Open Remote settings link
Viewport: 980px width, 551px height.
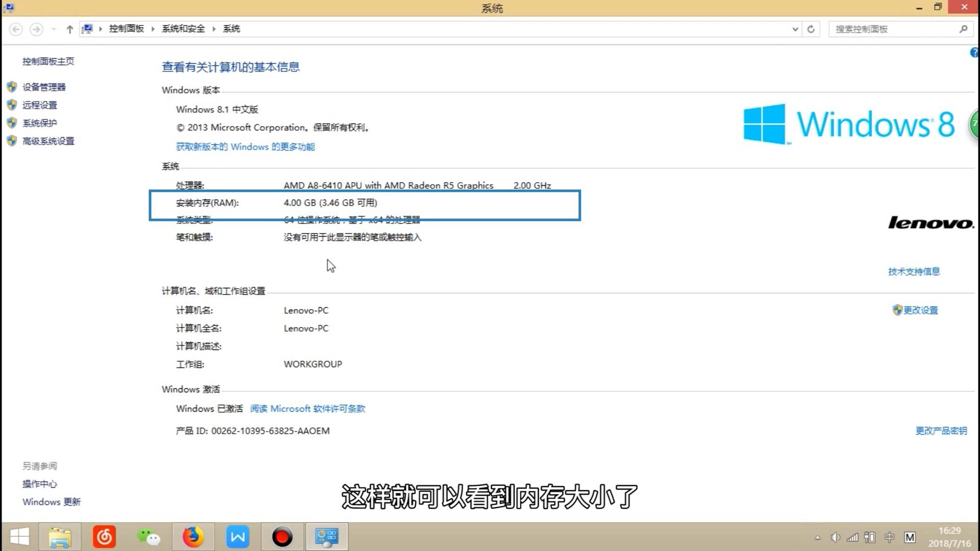tap(39, 105)
